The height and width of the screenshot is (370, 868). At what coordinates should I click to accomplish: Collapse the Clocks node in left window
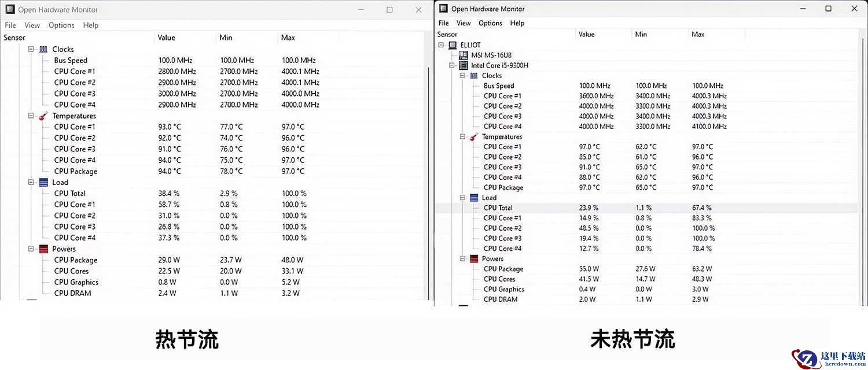(x=31, y=49)
